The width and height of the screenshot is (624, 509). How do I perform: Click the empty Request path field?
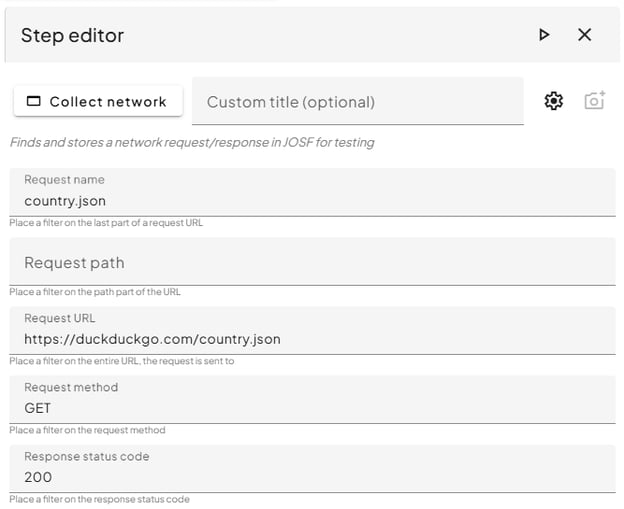coord(312,263)
